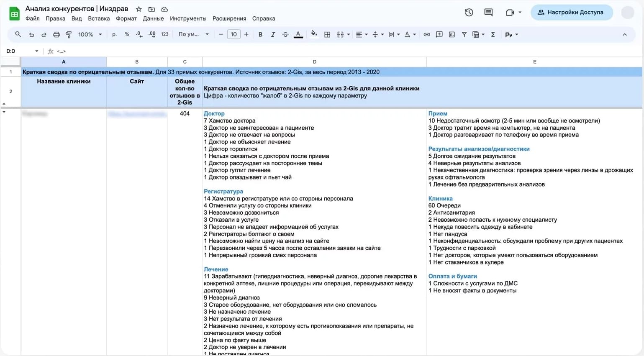Screen dimensions: 644x356
Task: Open the Google Sheets home icon
Action: [x=15, y=13]
